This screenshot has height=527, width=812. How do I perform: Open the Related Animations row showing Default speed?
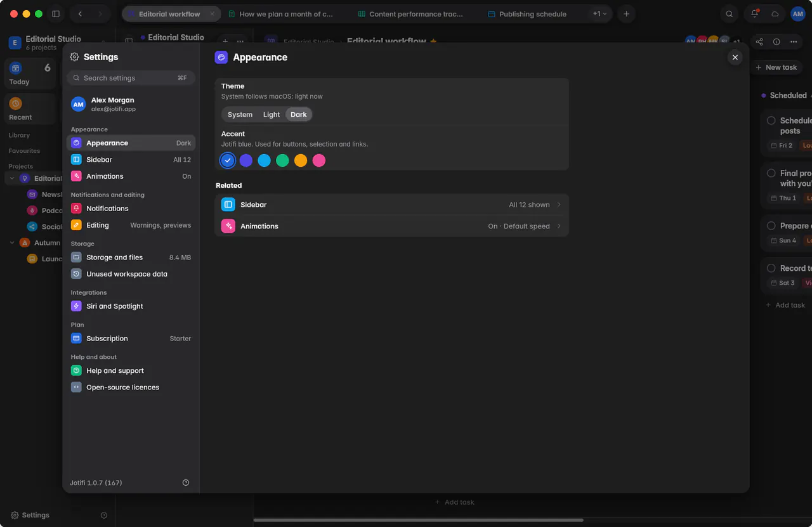(391, 226)
